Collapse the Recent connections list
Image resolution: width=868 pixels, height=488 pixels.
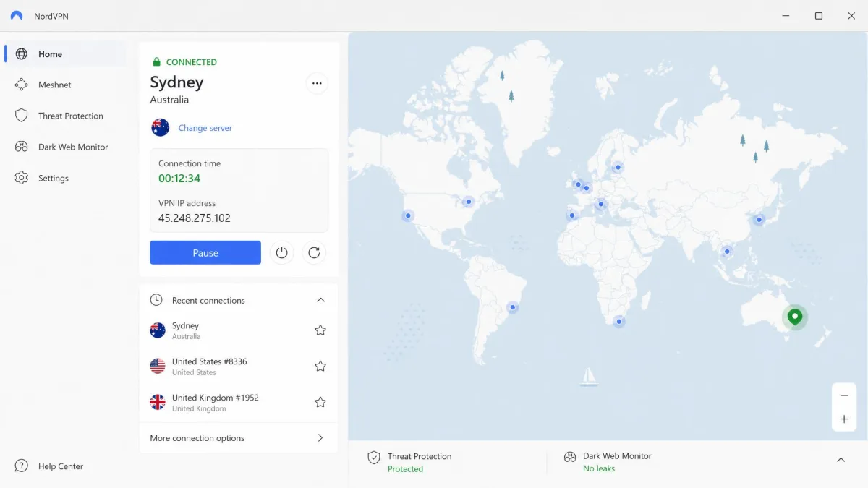(x=321, y=300)
